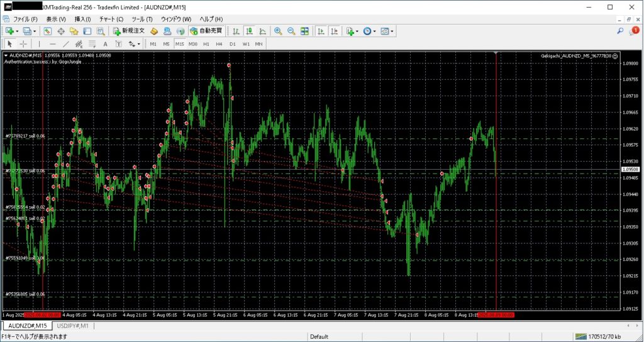Tile chart windows with grid icon
The height and width of the screenshot is (342, 644).
point(304,31)
